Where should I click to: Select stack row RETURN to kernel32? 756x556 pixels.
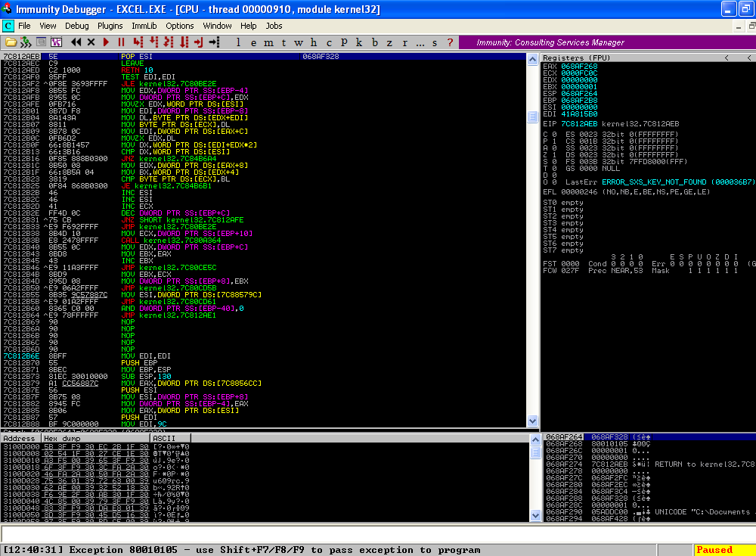[649, 464]
